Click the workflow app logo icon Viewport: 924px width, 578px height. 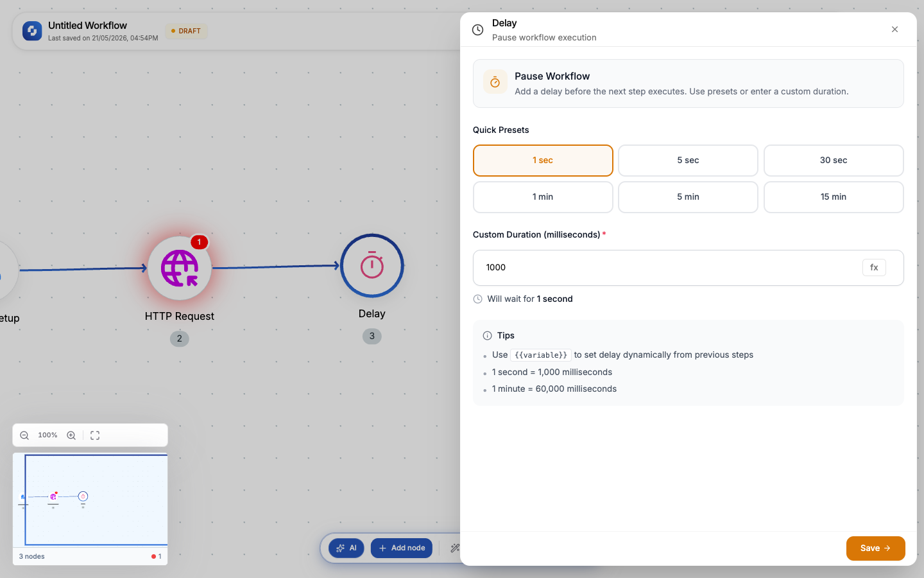coord(32,31)
